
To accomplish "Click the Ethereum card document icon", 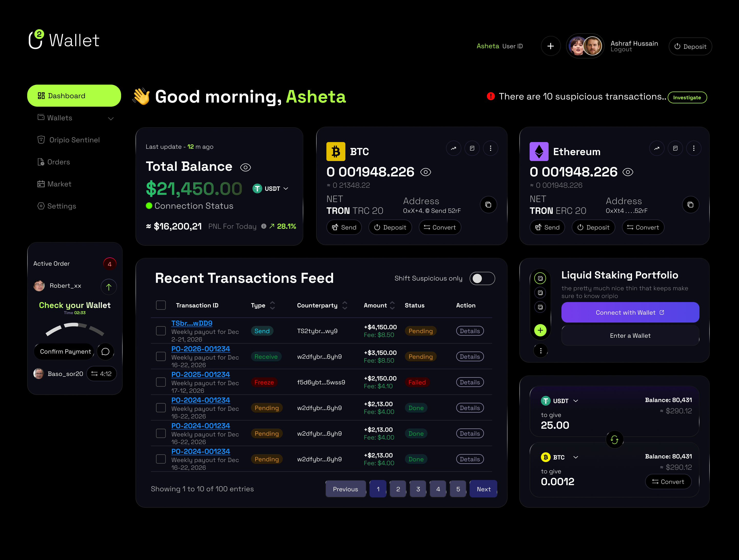I will click(675, 148).
